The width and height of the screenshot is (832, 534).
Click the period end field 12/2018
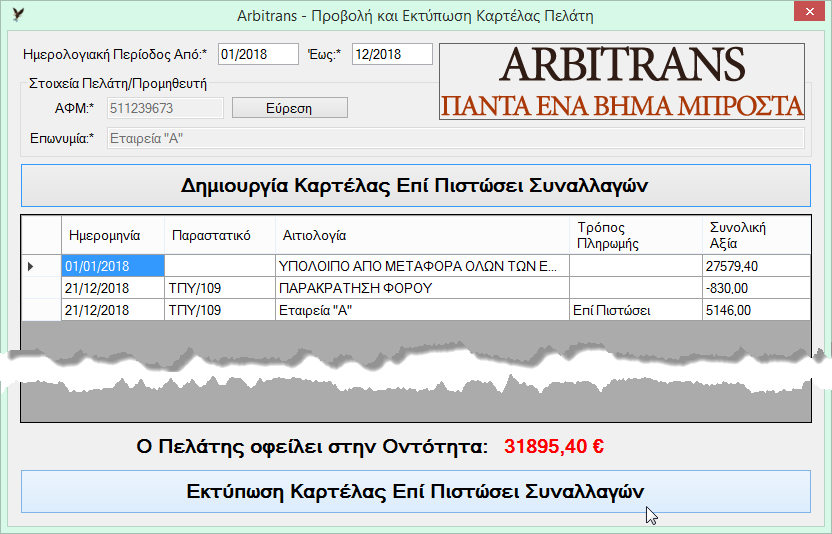pyautogui.click(x=392, y=54)
